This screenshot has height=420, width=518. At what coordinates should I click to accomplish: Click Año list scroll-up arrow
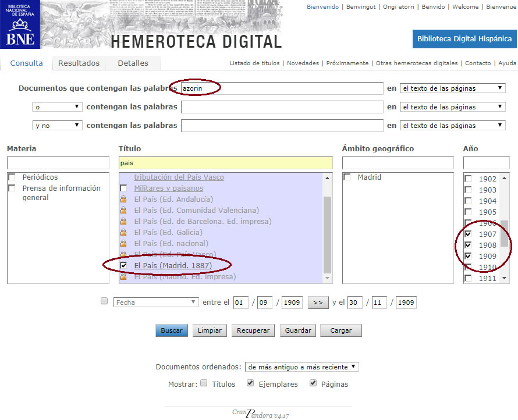pos(504,178)
